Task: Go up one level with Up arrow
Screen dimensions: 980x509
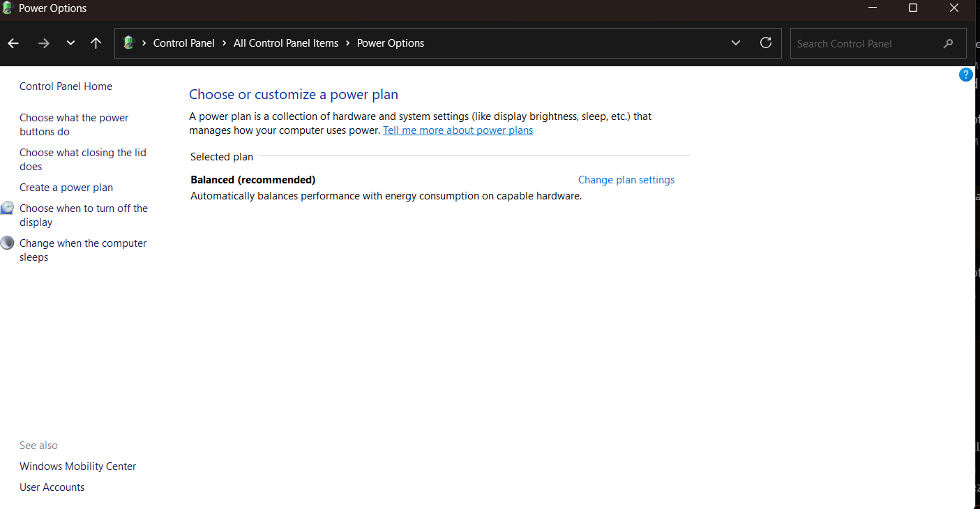Action: tap(96, 43)
